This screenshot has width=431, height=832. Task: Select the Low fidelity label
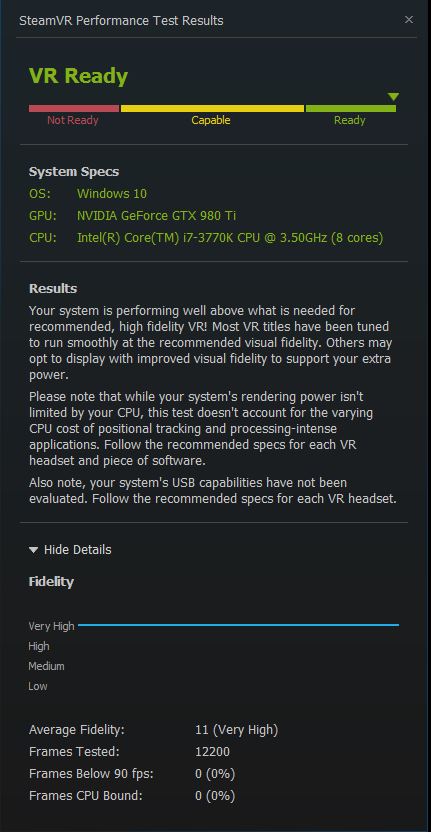pyautogui.click(x=38, y=686)
